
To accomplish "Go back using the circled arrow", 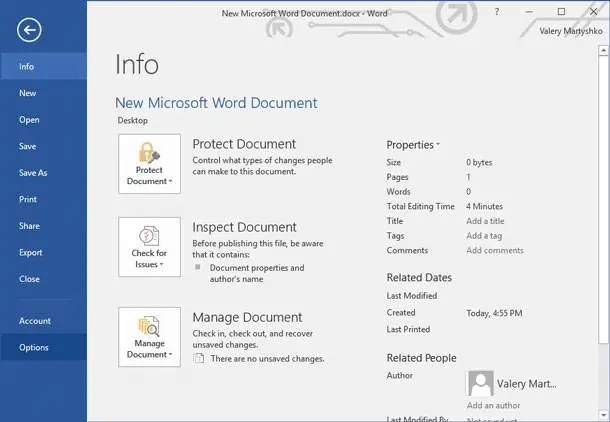I will (29, 30).
